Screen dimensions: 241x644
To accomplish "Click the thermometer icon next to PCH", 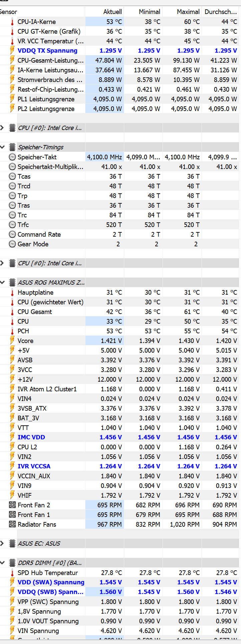I will (x=12, y=331).
